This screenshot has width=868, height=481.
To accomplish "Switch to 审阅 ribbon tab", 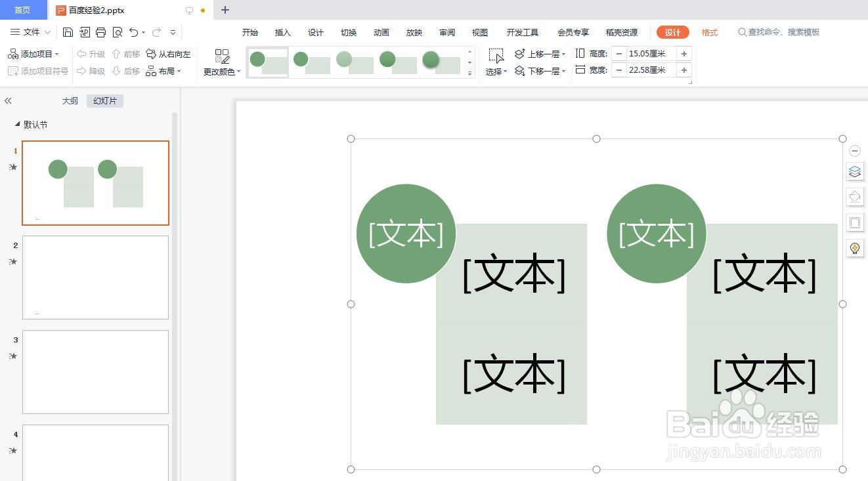I will click(447, 32).
